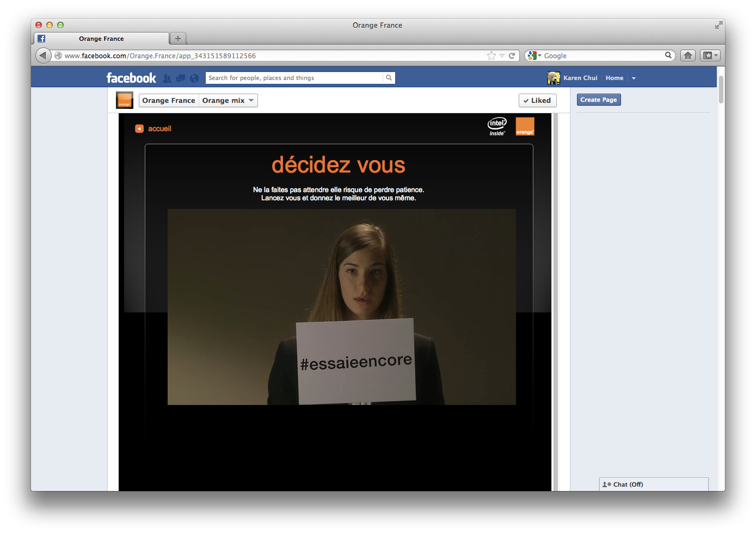Open the URL history dropdown arrow
756x534 pixels.
(x=502, y=56)
